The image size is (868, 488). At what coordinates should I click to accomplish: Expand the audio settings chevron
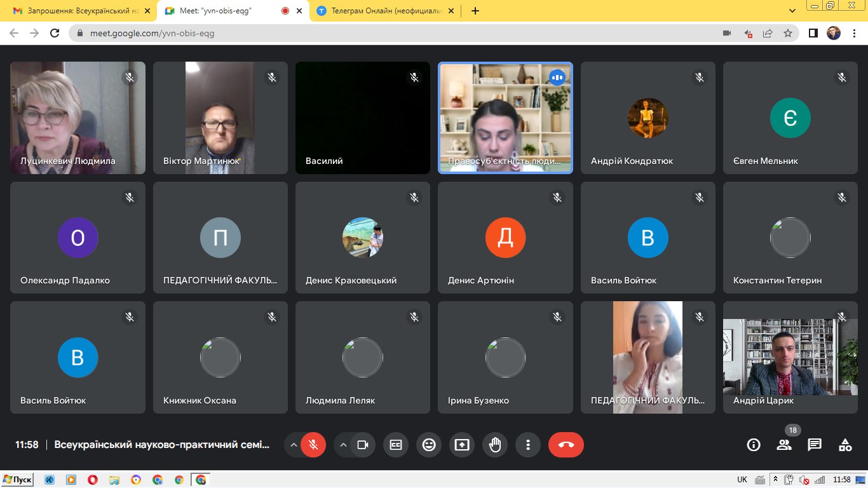[x=294, y=445]
